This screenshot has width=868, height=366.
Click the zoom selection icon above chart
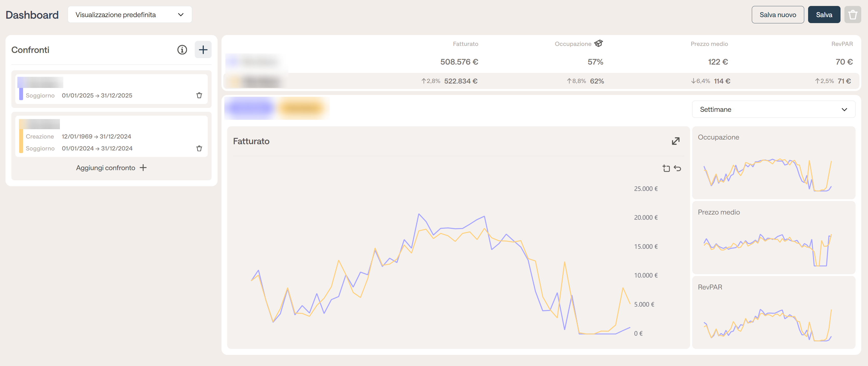click(666, 168)
